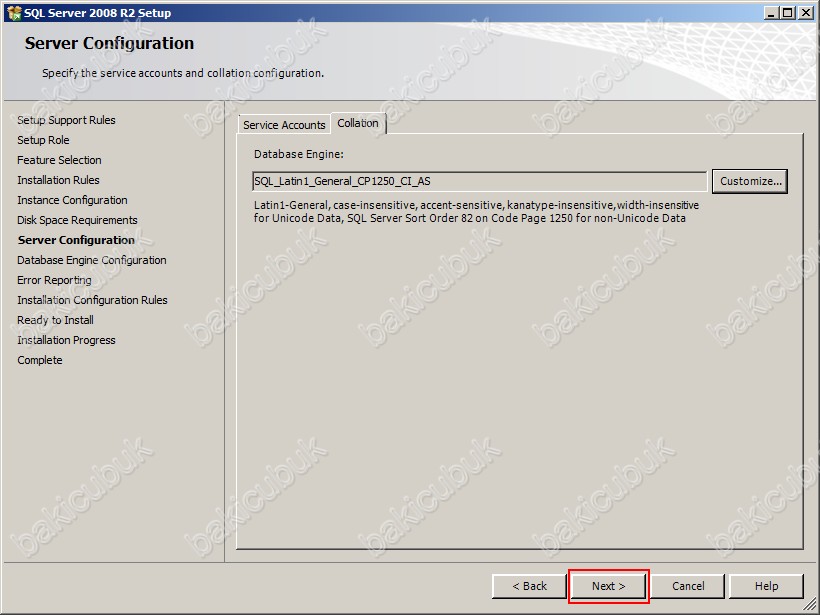Close the Setup window
The width and height of the screenshot is (820, 615).
[806, 13]
